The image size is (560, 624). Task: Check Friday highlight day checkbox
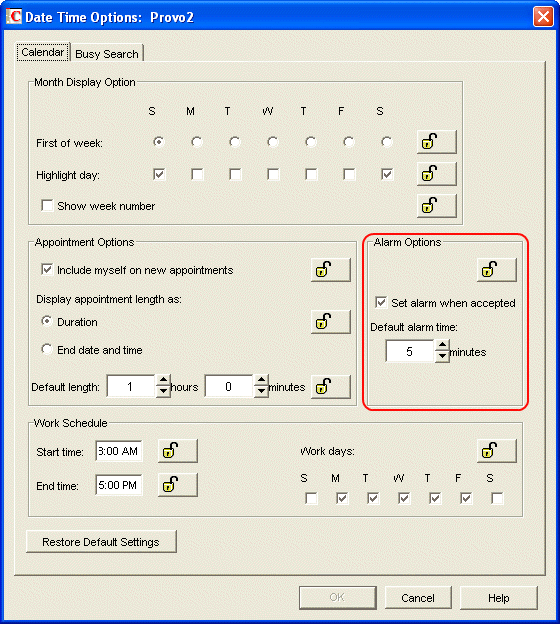pyautogui.click(x=349, y=174)
